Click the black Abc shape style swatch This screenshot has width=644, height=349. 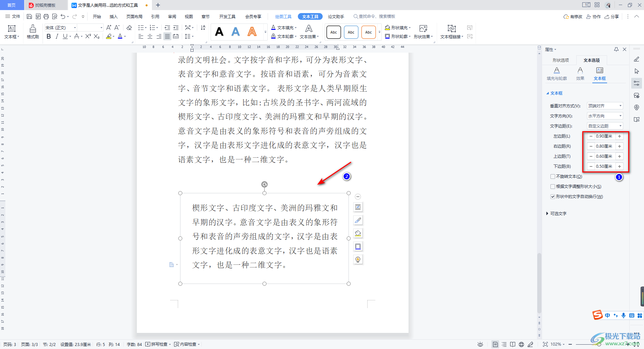pos(333,32)
